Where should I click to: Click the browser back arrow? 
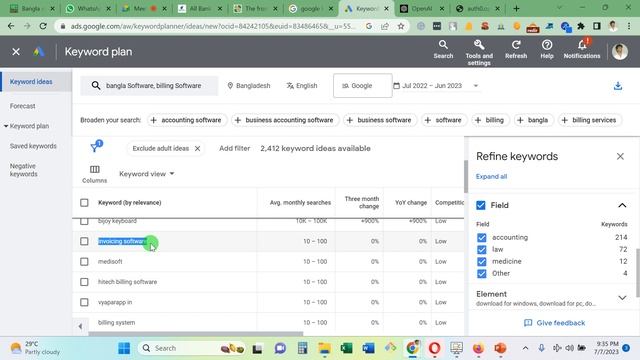11,26
